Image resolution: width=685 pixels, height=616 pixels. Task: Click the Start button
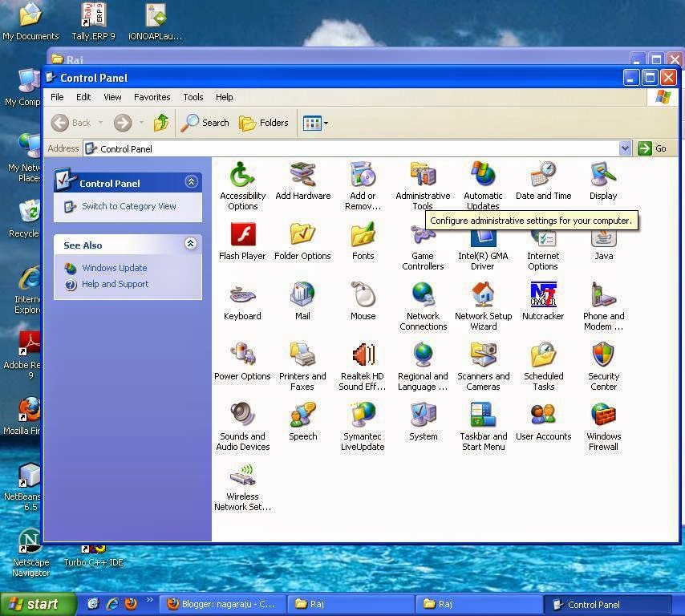tap(38, 604)
